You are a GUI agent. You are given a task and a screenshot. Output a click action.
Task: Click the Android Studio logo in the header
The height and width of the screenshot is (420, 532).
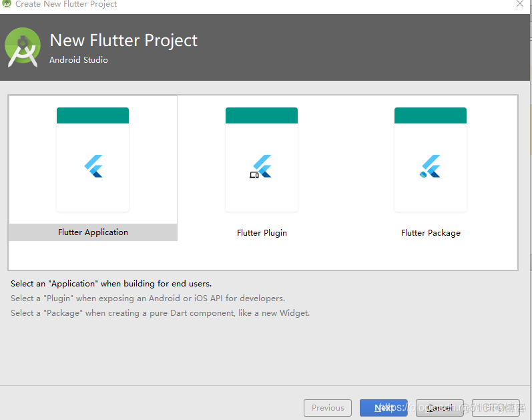pos(23,47)
